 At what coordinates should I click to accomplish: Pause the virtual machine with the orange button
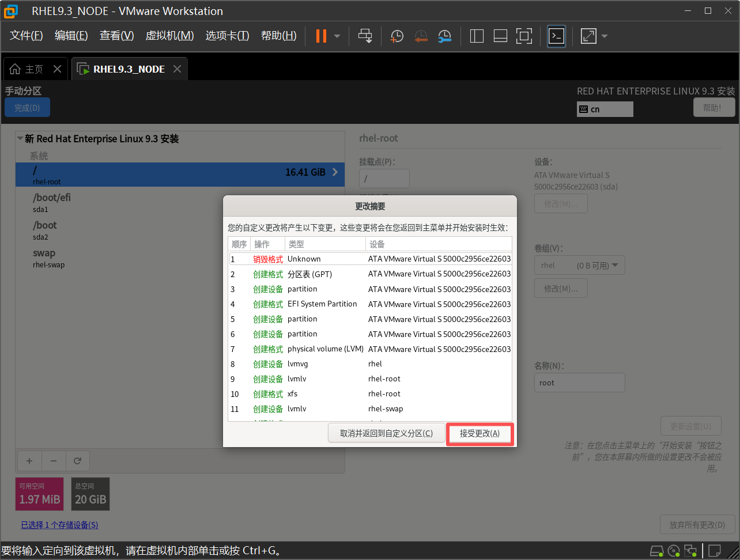pyautogui.click(x=321, y=36)
